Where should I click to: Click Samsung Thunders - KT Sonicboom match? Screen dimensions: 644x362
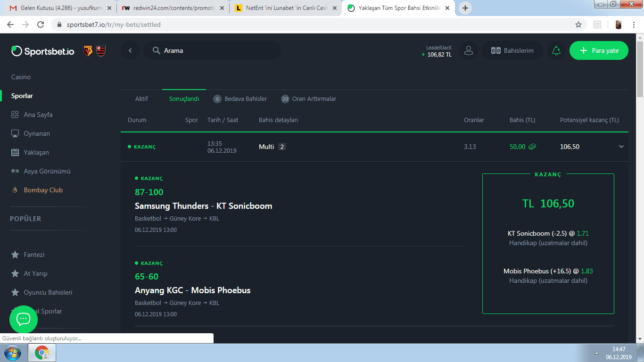point(203,206)
